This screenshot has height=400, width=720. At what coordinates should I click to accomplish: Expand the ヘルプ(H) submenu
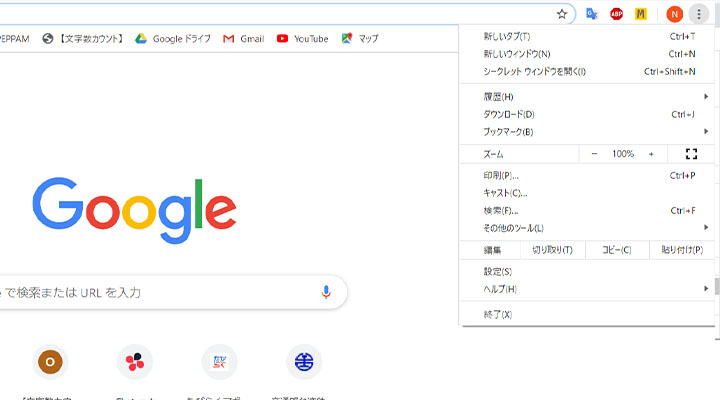(587, 289)
